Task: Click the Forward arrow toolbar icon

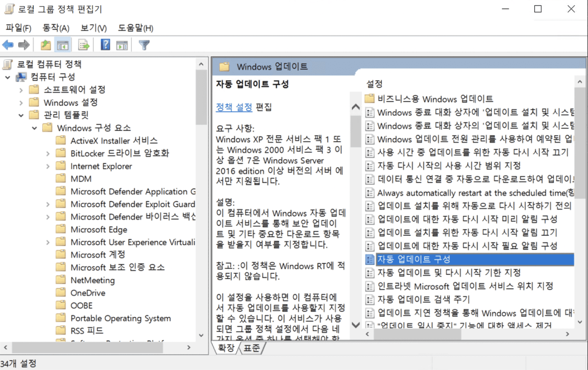Action: click(24, 45)
